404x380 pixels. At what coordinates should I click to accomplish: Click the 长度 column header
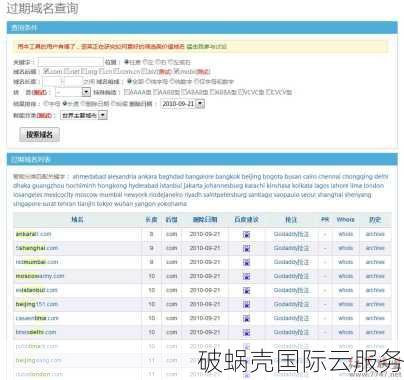coord(151,220)
